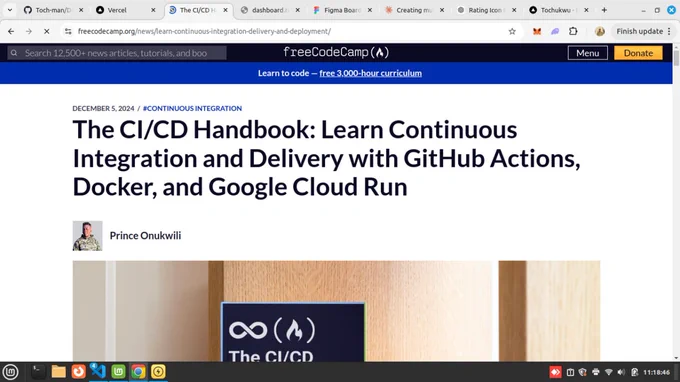The image size is (680, 382).
Task: Switch to the dashboard tab
Action: pyautogui.click(x=270, y=10)
